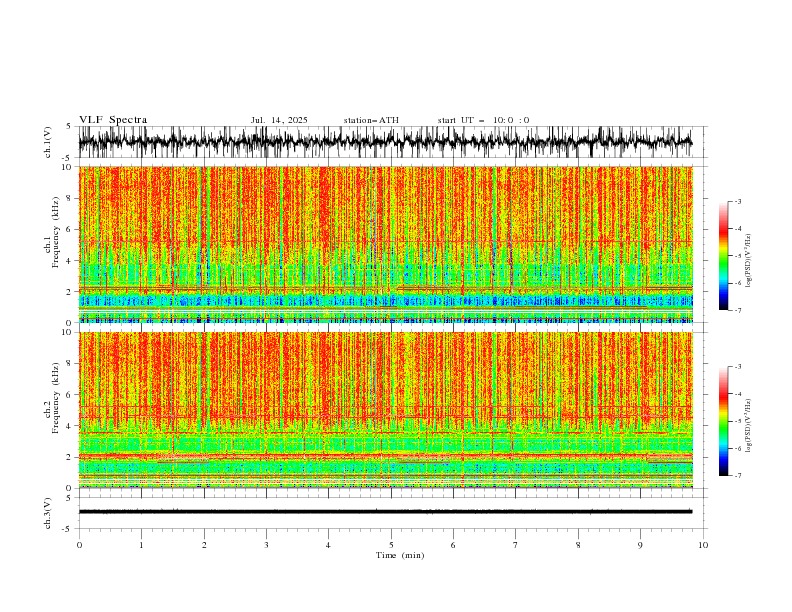Select the "start UT = 10:0 :0" text
The width and height of the screenshot is (792, 612).
[483, 120]
